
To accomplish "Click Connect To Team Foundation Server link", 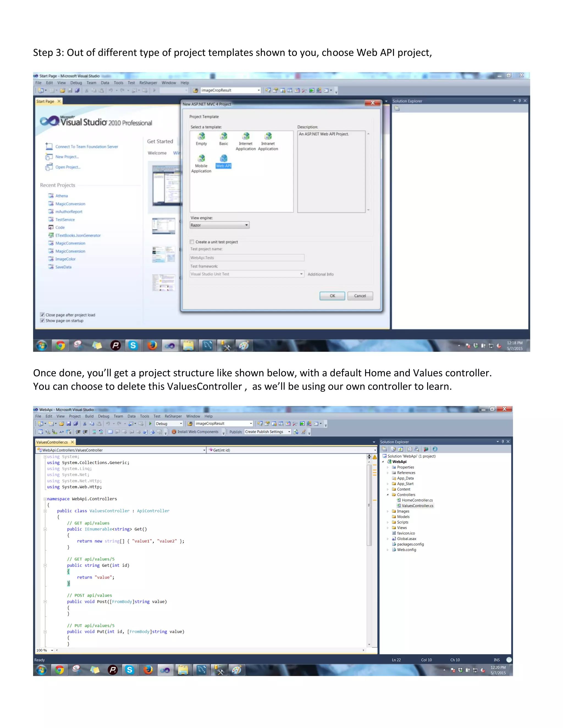I will click(87, 147).
